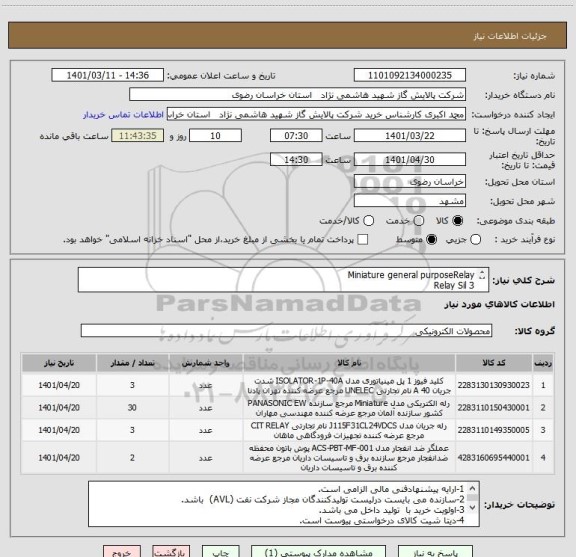Screen dimensions: 576x557
Task: Select the کالا/خدمت radio button
Action: (x=368, y=220)
